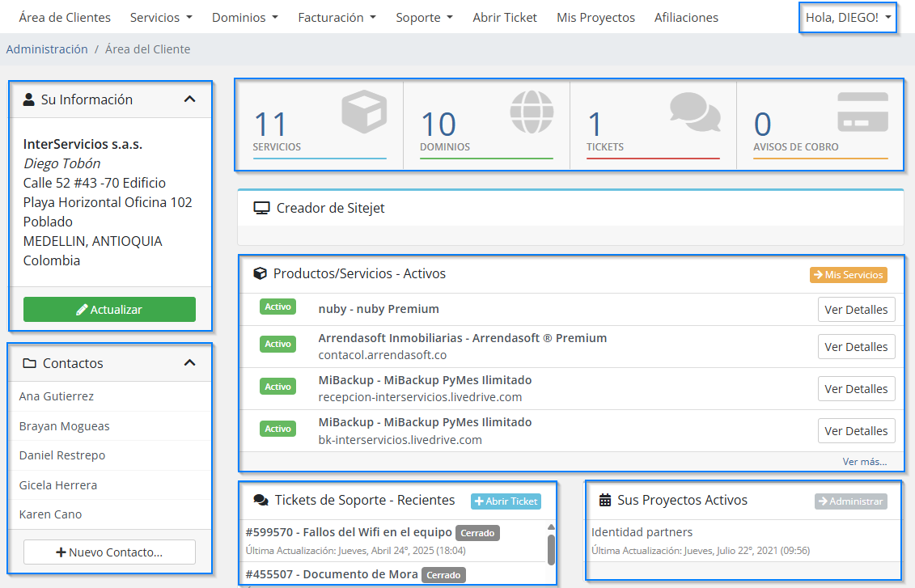Click the Ver más link under services
Image resolution: width=915 pixels, height=588 pixels.
point(864,462)
